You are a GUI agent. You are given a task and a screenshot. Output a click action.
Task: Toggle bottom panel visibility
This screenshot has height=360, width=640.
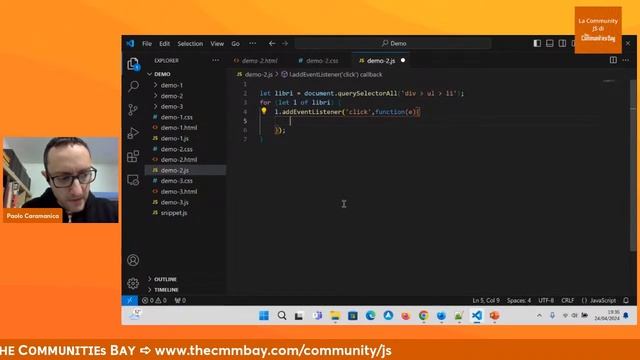550,43
